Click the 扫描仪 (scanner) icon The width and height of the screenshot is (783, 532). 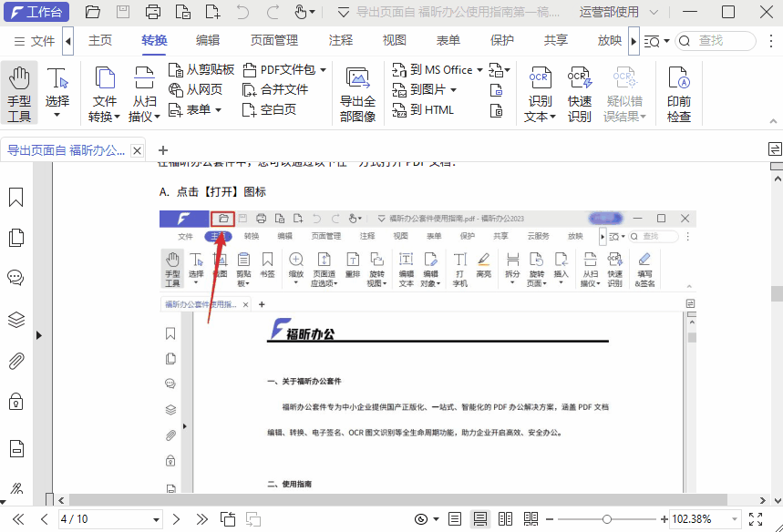pos(144,91)
